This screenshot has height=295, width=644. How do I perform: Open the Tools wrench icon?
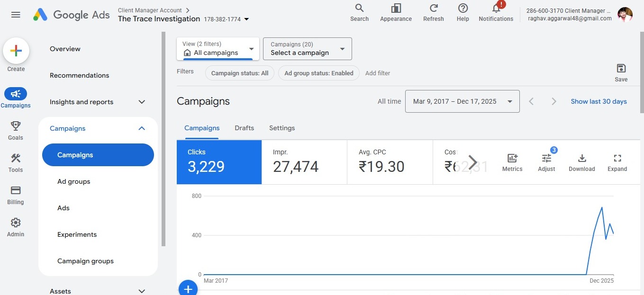[x=16, y=158]
